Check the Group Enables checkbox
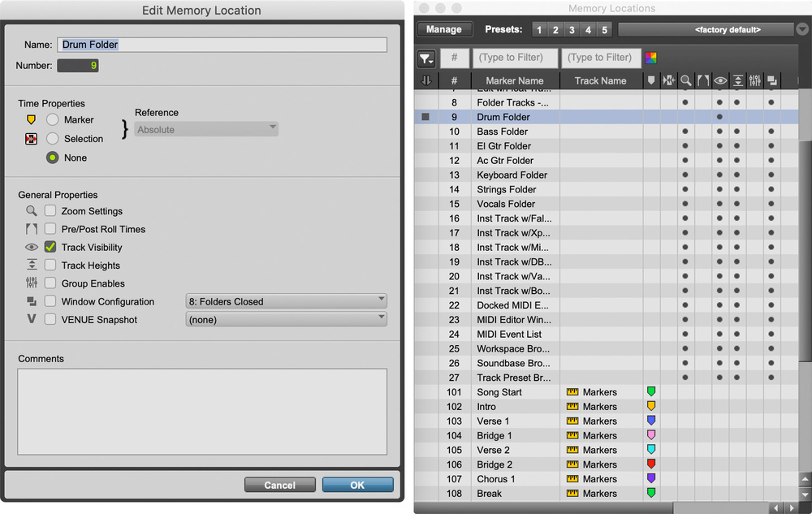The height and width of the screenshot is (514, 812). coord(50,283)
